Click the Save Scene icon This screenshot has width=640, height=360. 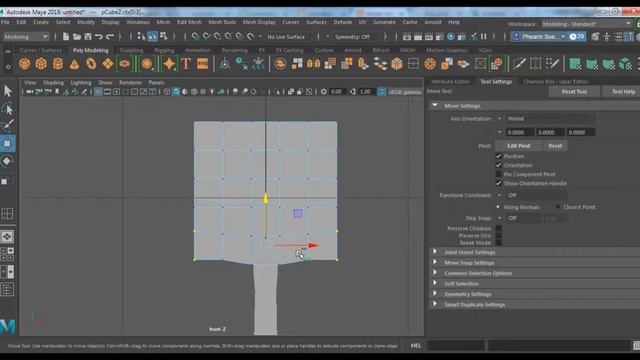(x=88, y=37)
